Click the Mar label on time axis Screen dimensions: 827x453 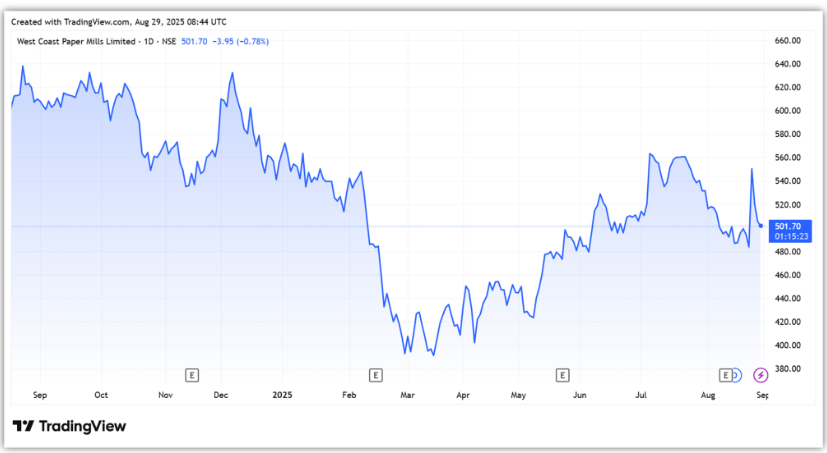407,396
